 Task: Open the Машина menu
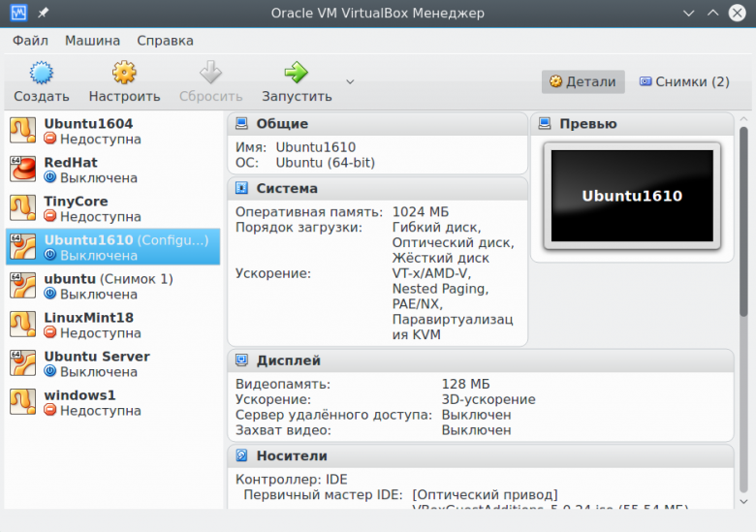coord(93,41)
